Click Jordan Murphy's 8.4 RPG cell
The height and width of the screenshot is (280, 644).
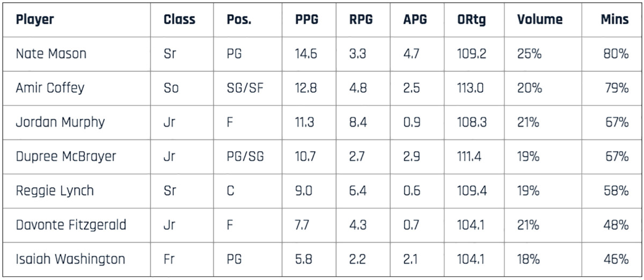(x=358, y=122)
